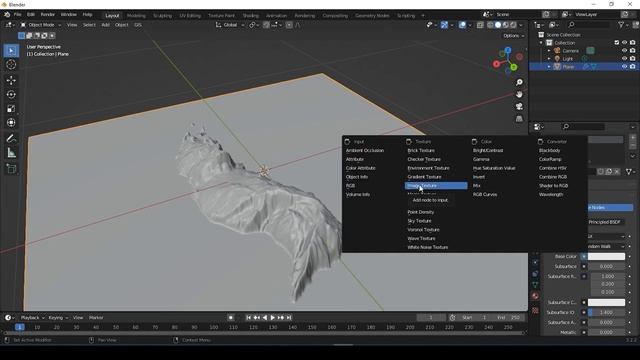
Task: Switch to the Modeling workspace tab
Action: click(x=136, y=16)
